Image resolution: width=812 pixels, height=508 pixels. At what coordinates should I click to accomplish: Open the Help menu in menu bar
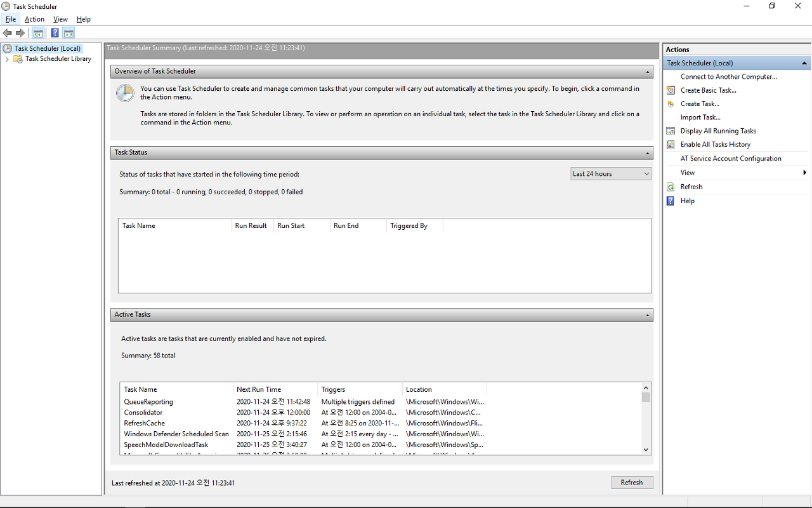(84, 19)
